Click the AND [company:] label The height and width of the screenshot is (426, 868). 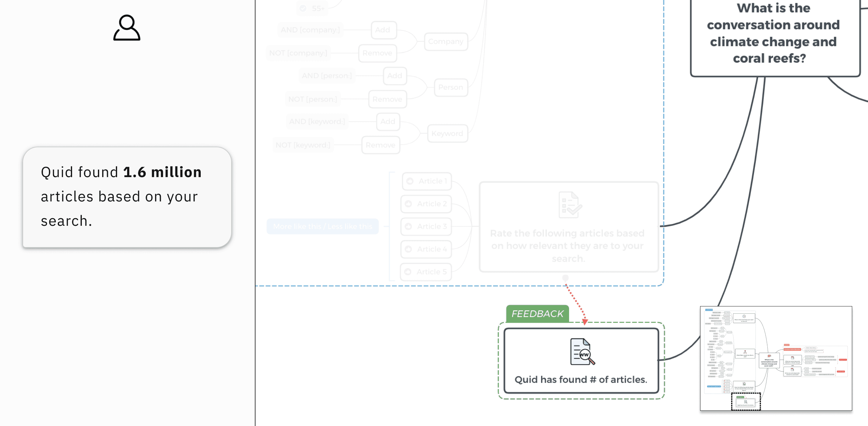click(310, 30)
